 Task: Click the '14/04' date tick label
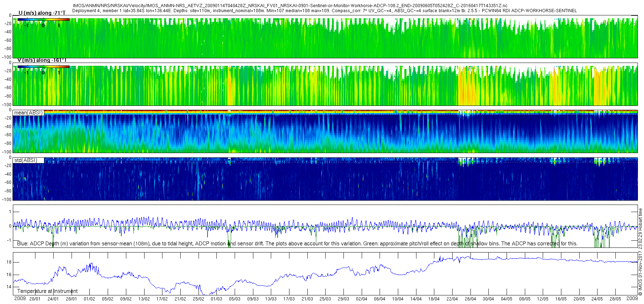point(416,299)
